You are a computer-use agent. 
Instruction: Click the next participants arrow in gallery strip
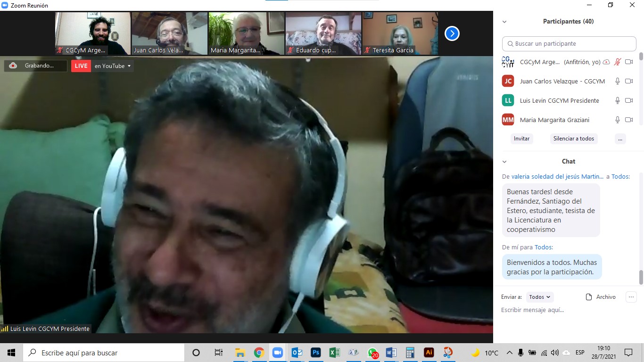(x=452, y=33)
